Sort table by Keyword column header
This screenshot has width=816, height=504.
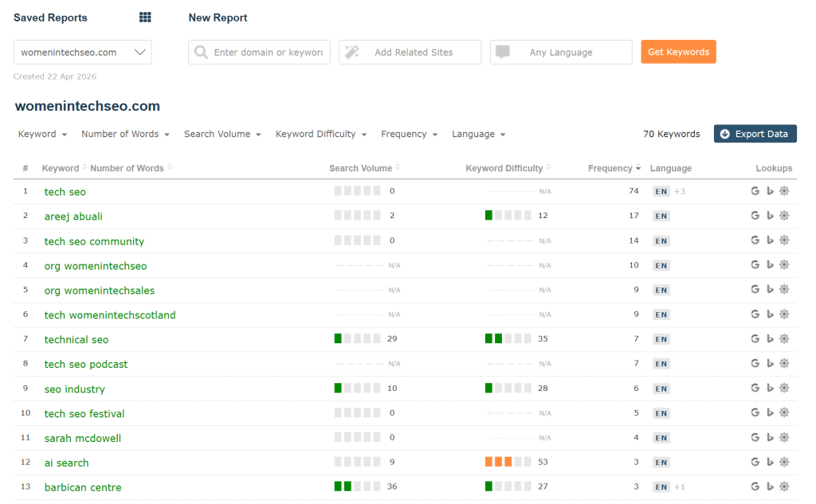65,168
